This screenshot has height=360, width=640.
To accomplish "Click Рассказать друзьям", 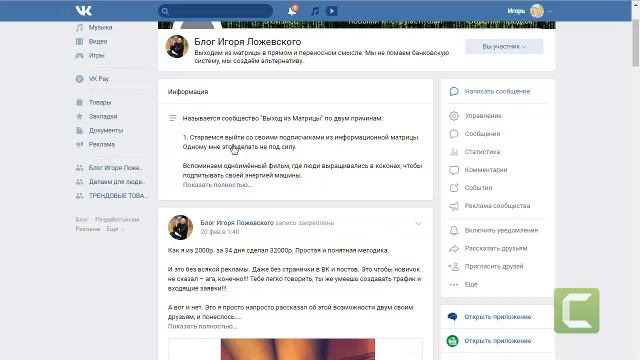I will click(x=496, y=248).
